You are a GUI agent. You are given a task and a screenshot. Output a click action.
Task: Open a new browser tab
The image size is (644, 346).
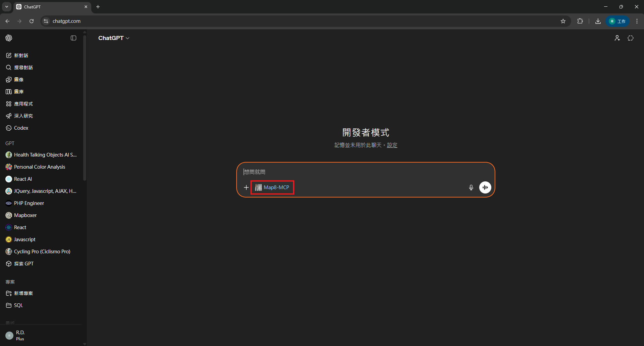pos(98,7)
